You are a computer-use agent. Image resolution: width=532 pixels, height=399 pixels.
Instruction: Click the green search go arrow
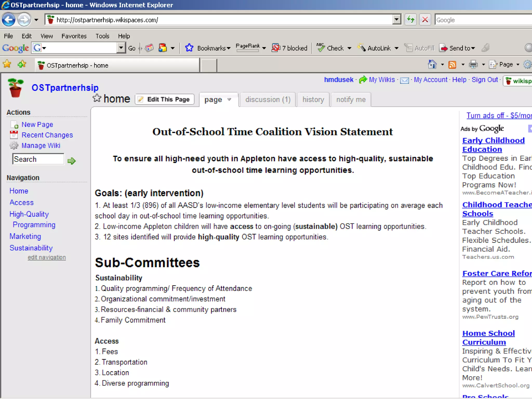pyautogui.click(x=71, y=161)
